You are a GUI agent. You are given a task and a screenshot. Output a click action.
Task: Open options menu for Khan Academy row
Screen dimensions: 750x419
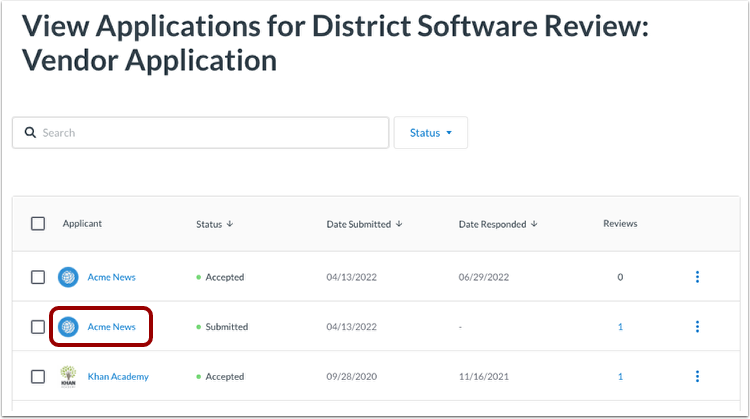pos(697,376)
